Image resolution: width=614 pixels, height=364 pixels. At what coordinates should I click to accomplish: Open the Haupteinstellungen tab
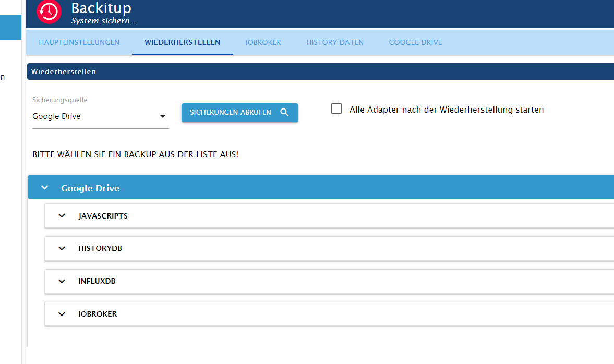coord(79,42)
